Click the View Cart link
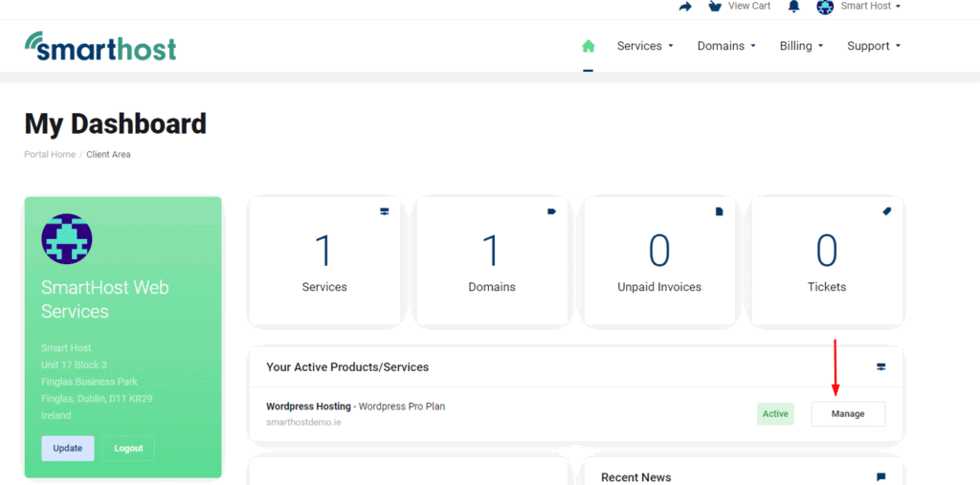980x485 pixels. point(749,7)
